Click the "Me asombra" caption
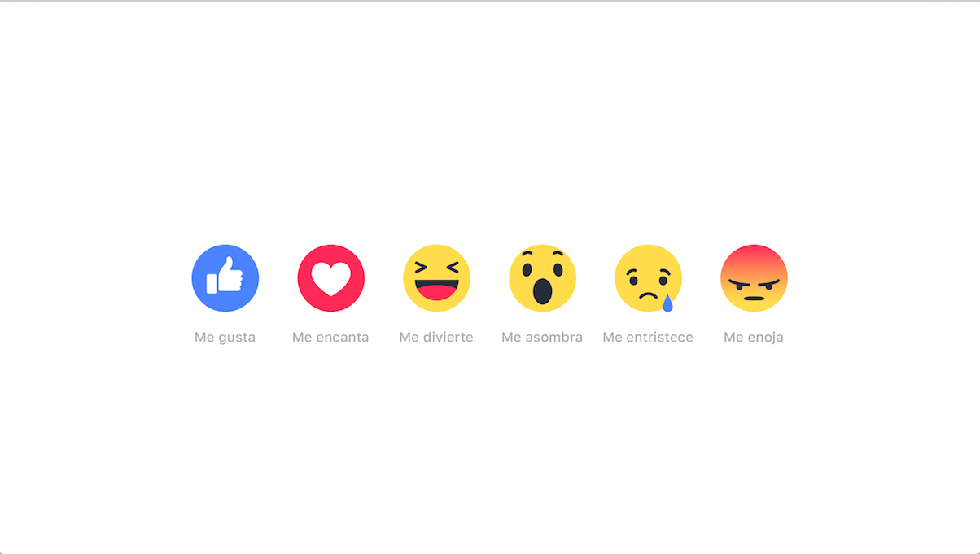 tap(542, 338)
